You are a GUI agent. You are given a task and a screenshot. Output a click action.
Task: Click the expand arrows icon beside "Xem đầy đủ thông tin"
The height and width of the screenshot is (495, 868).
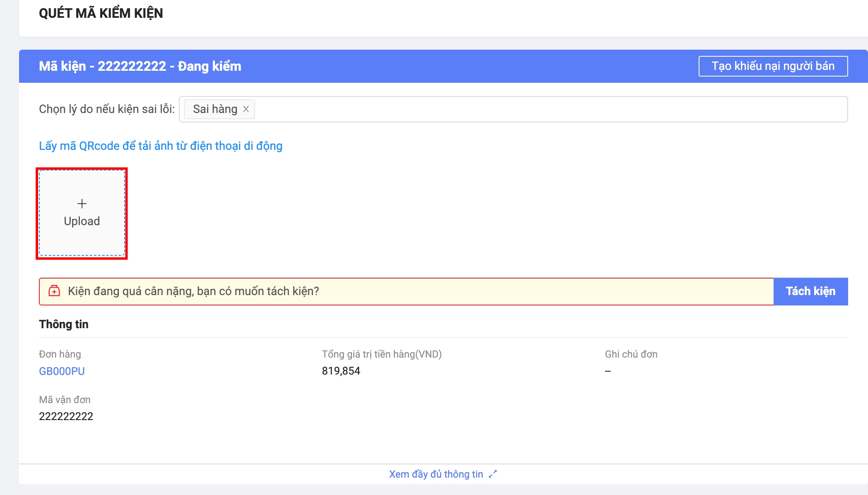point(492,474)
